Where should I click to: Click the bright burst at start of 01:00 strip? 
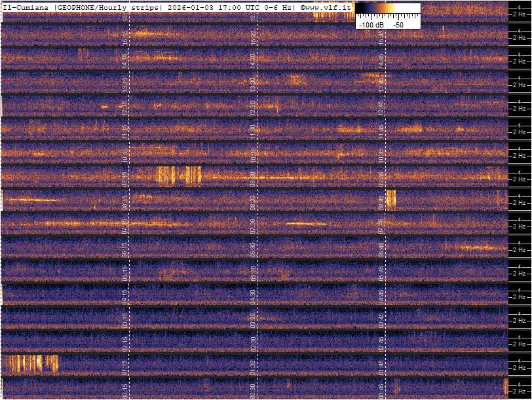pyautogui.click(x=30, y=363)
